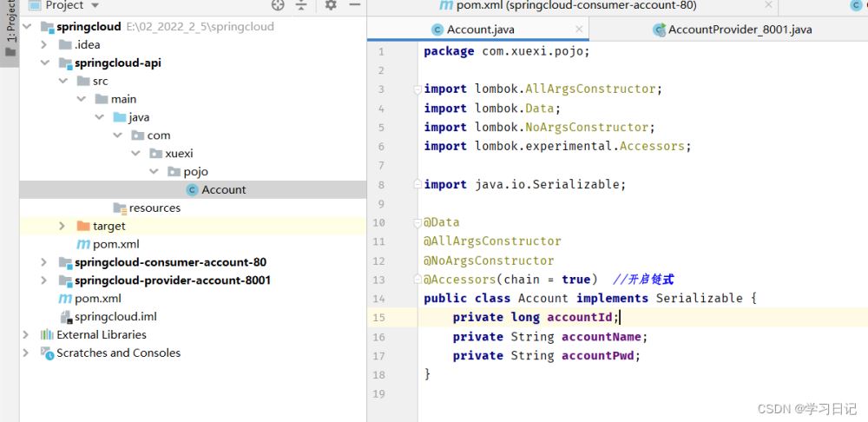
Task: Click the Maven pom.xml icon under springcloud-api
Action: coord(83,245)
